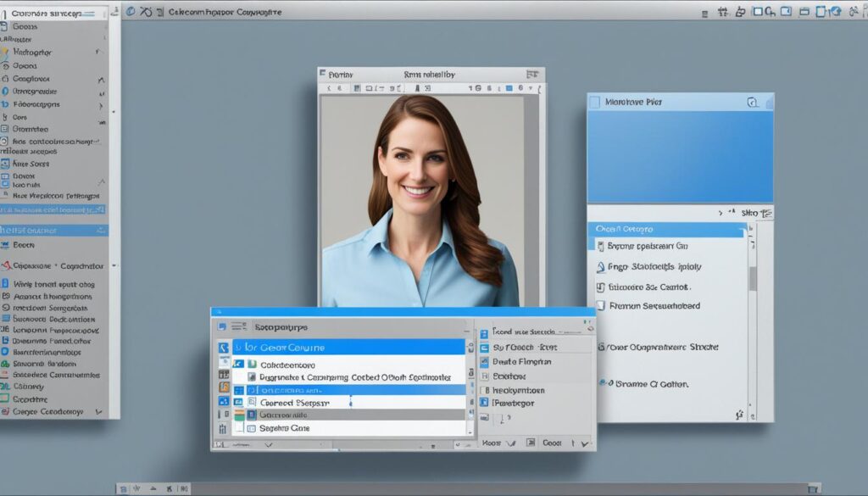
Task: Open the dropdown arrow beside the Moot button
Action: tap(511, 442)
